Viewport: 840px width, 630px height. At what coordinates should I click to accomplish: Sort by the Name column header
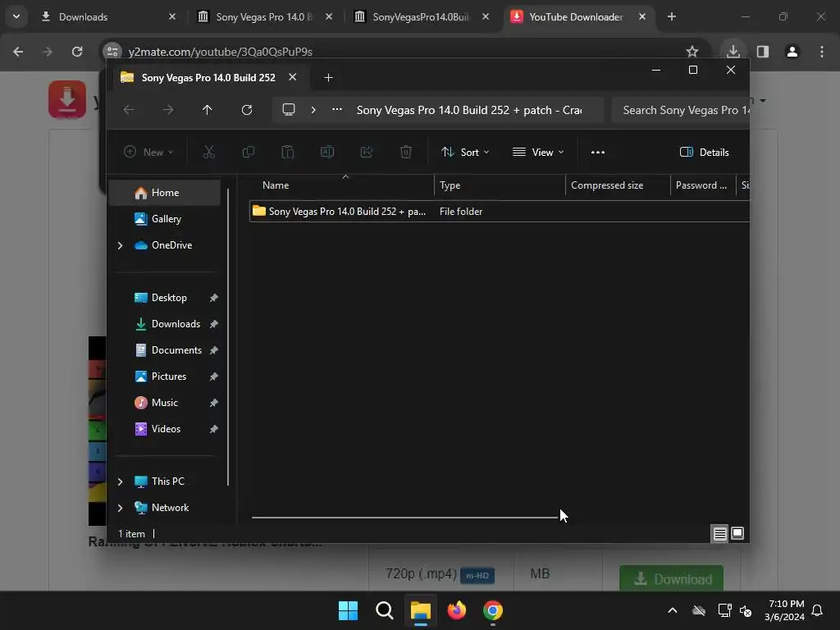click(343, 185)
